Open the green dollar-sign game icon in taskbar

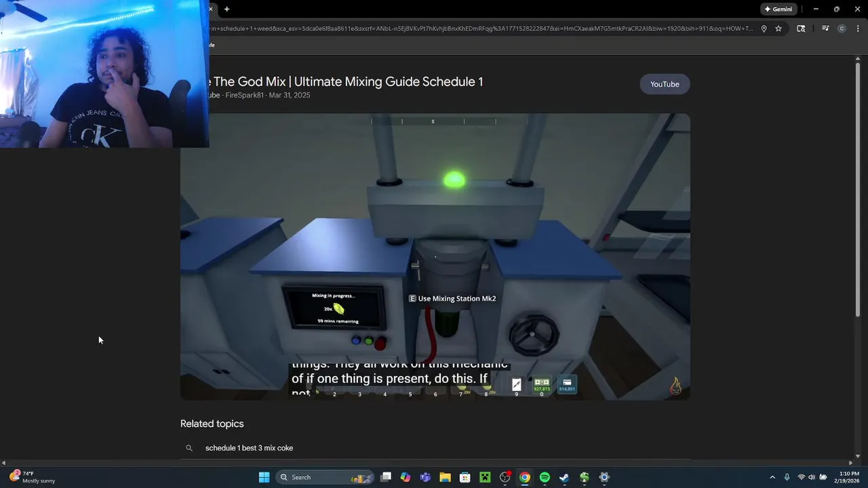point(585,477)
